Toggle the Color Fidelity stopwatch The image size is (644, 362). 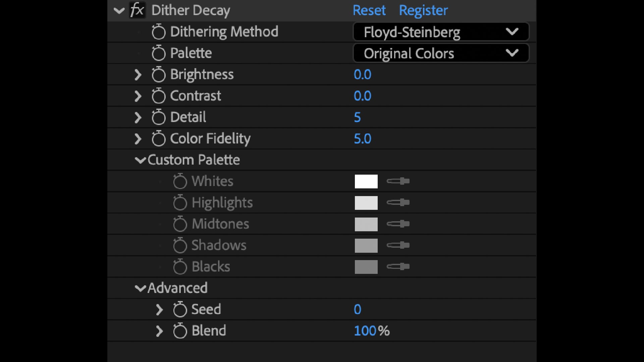pyautogui.click(x=158, y=139)
